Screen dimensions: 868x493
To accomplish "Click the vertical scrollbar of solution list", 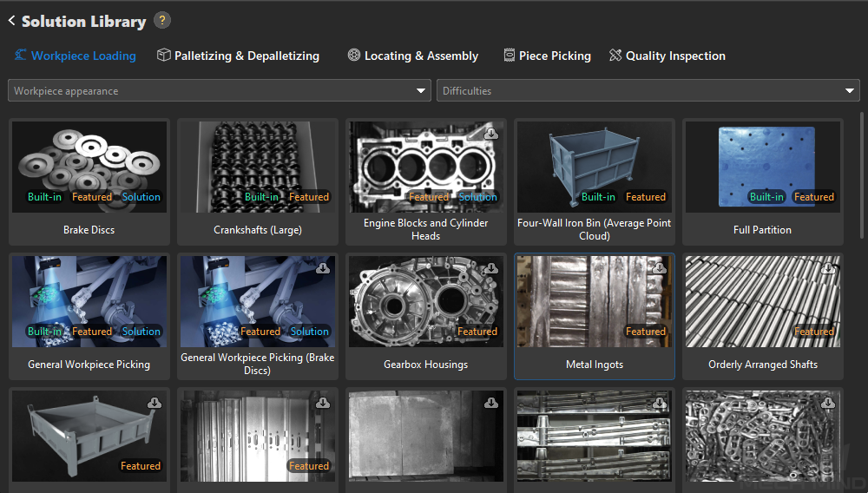I will click(861, 176).
